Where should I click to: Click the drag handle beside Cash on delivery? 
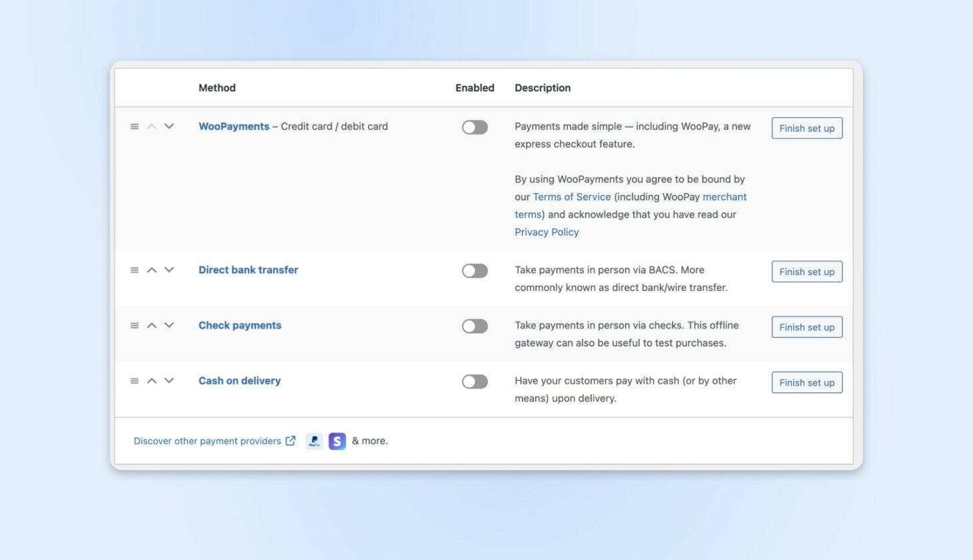point(134,380)
